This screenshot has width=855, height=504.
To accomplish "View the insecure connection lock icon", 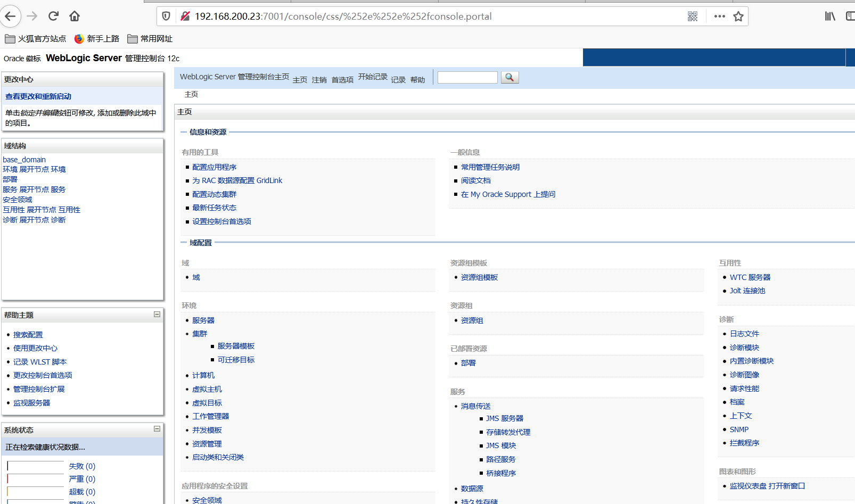I will 185,16.
